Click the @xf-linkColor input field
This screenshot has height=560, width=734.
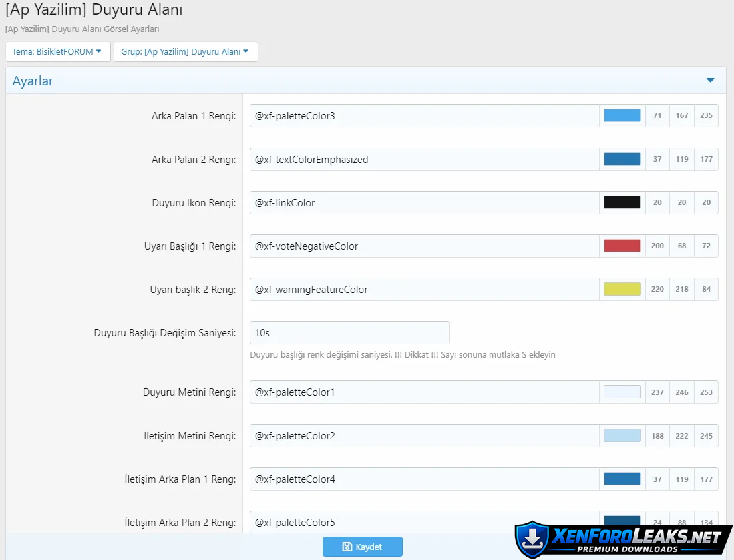(424, 203)
